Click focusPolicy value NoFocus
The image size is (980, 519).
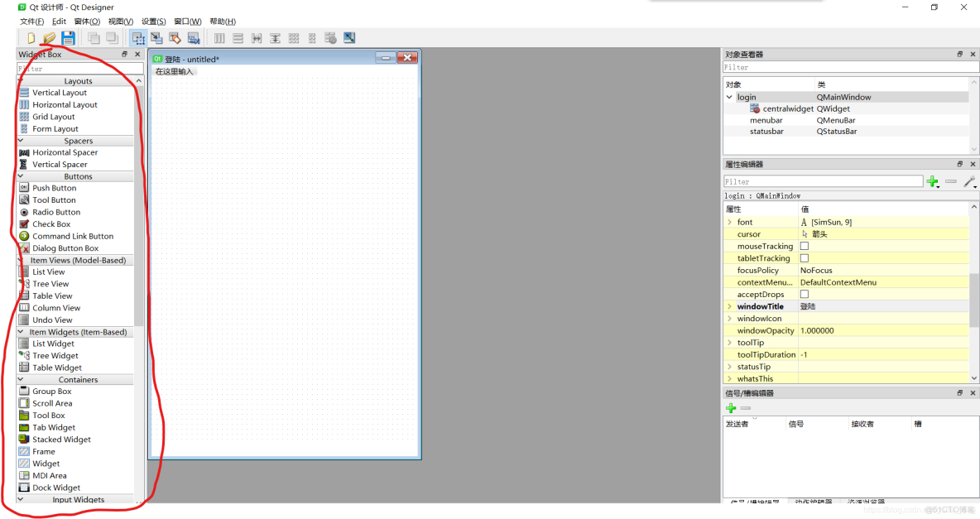coord(816,270)
